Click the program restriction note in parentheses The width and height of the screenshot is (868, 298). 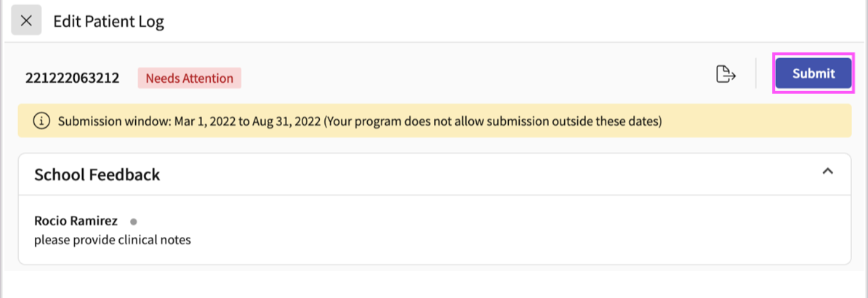pyautogui.click(x=493, y=121)
